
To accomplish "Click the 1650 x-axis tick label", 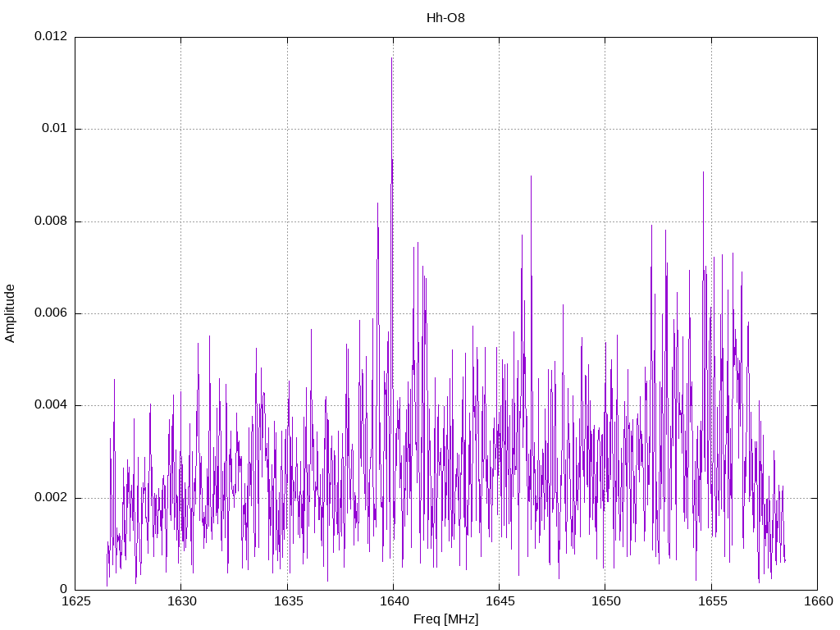I will click(606, 601).
